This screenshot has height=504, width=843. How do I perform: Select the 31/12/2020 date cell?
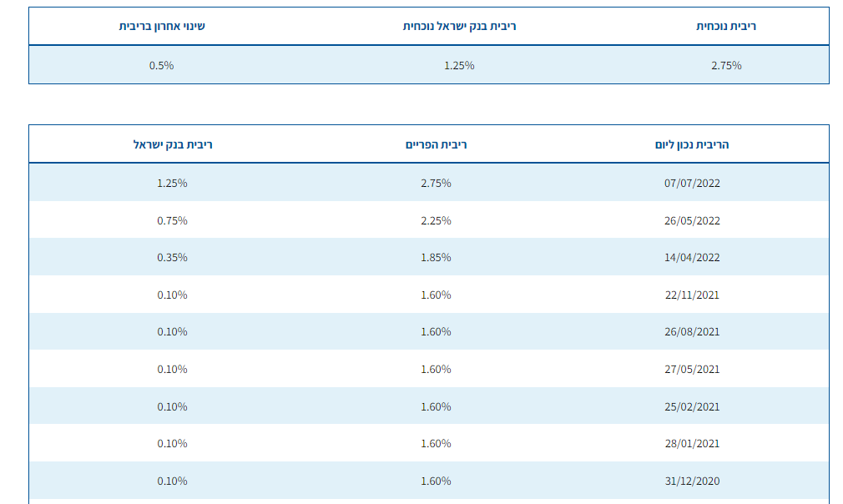[x=692, y=481]
